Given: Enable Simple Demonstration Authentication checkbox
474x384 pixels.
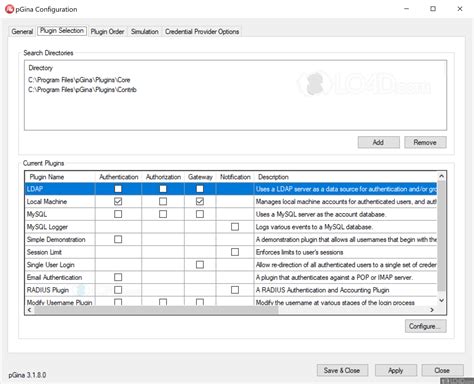Looking at the screenshot, I should tap(118, 239).
